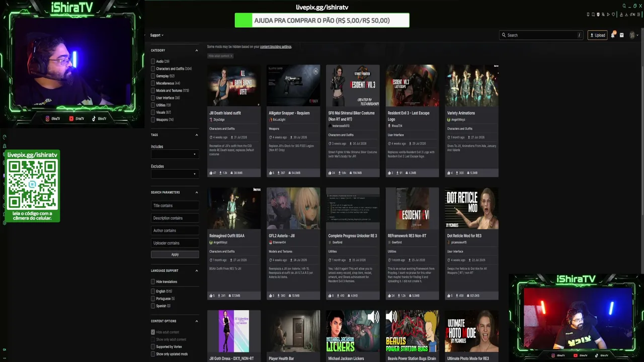Tick the Portuguese language checkbox
The height and width of the screenshot is (362, 644).
pyautogui.click(x=153, y=299)
